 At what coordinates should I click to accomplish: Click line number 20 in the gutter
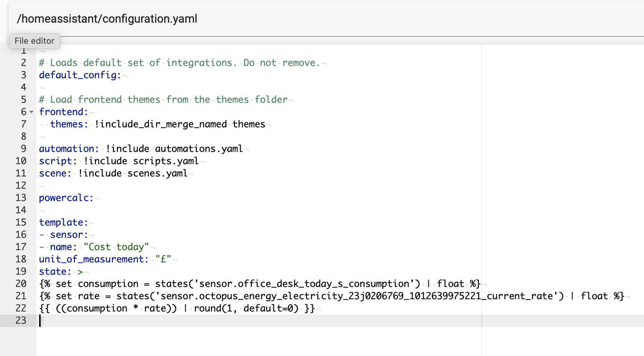pos(21,284)
